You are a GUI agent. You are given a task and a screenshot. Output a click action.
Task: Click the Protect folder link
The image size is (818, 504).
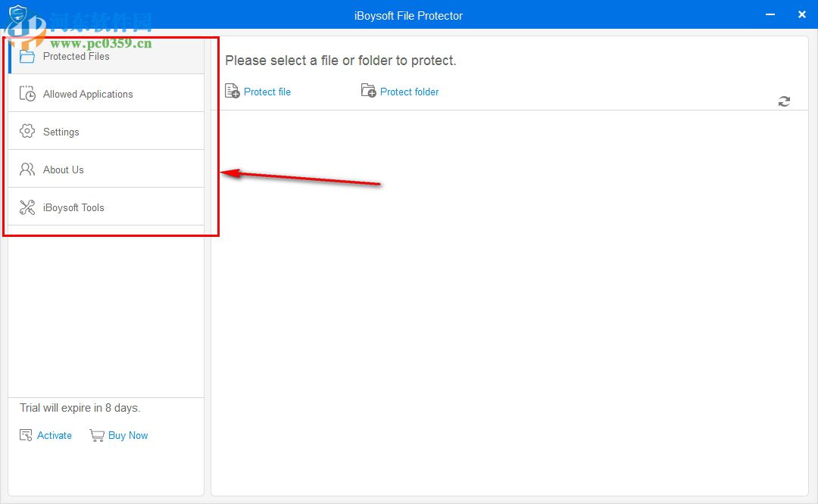coord(409,91)
